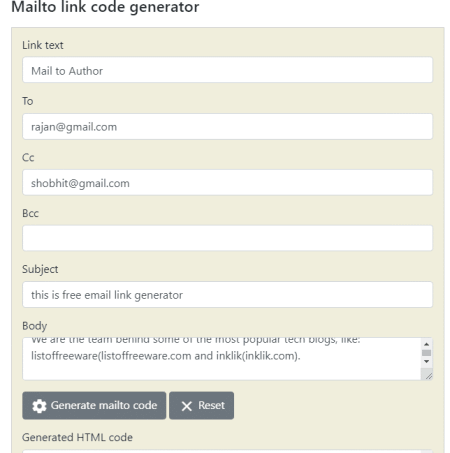Click the Link text label

pyautogui.click(x=43, y=45)
